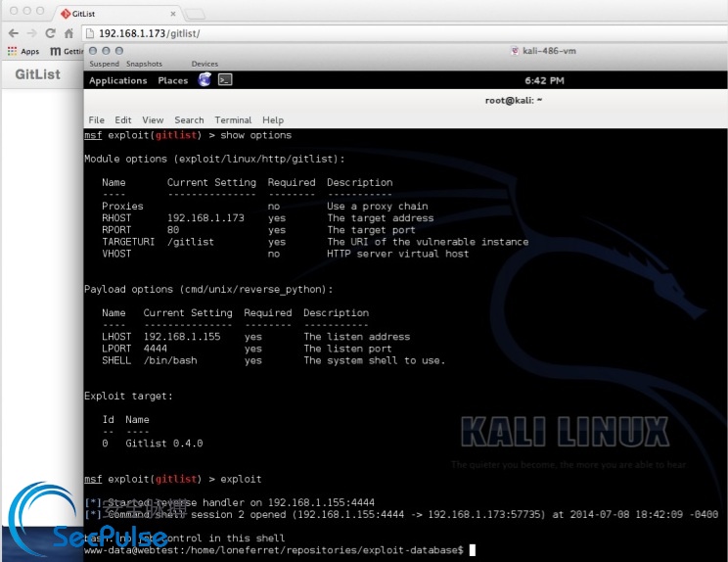Go to browser home page
The image size is (728, 562).
(68, 33)
